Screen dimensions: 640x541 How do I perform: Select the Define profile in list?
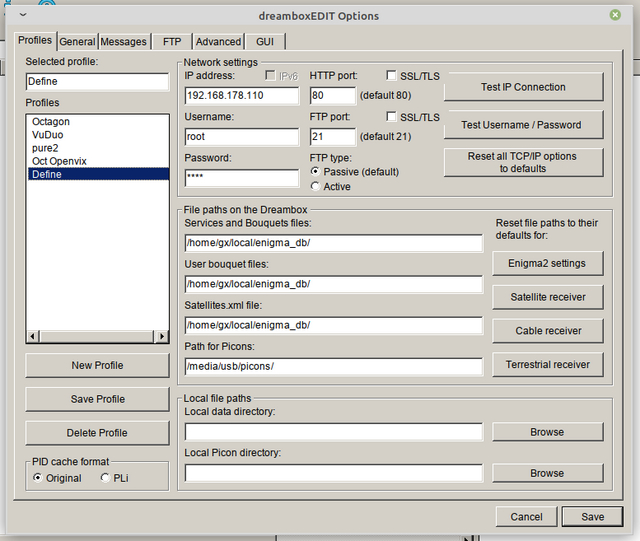click(98, 174)
